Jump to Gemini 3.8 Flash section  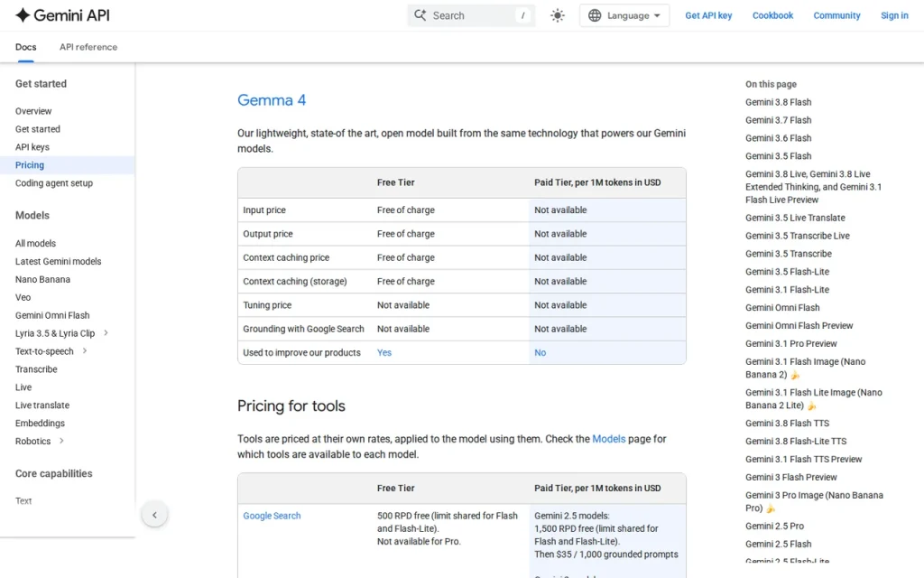[x=779, y=102]
